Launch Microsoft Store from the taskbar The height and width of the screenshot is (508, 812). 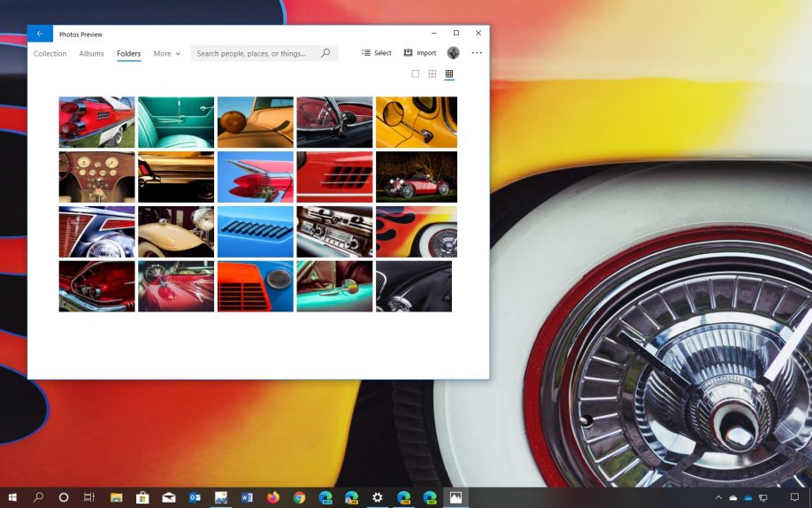142,497
